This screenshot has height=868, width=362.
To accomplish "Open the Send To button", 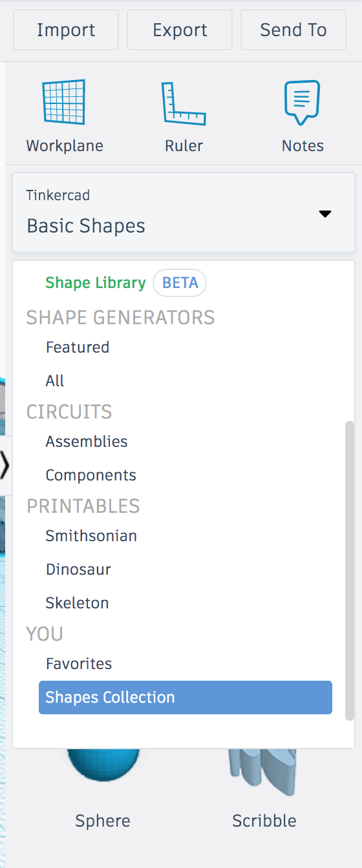I will point(293,30).
